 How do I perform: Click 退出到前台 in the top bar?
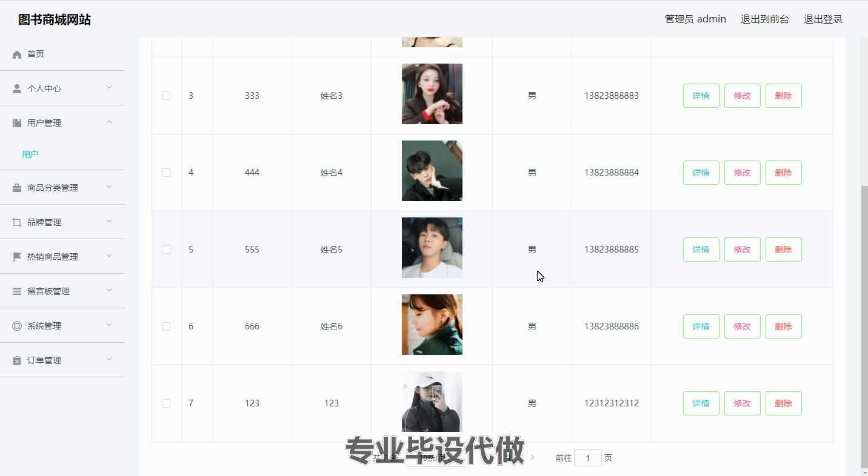point(765,19)
